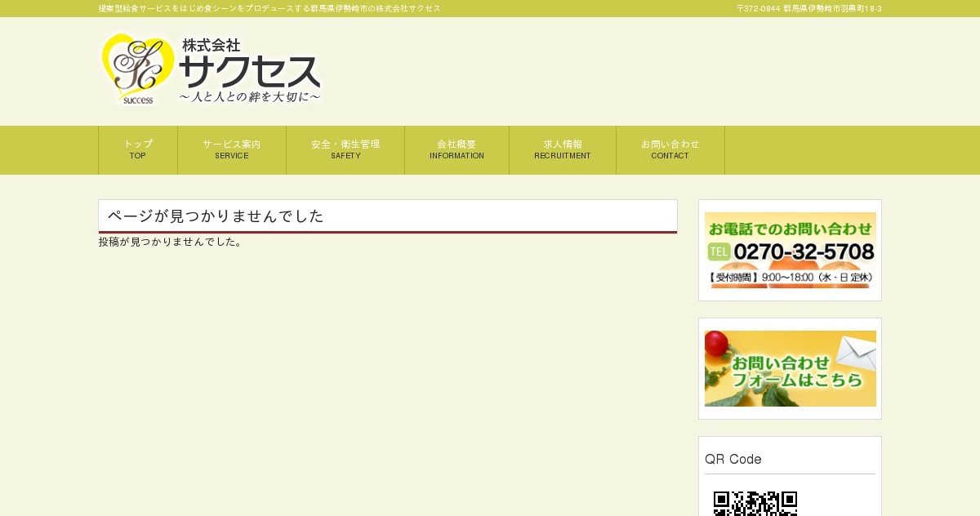Select the ページが見つかりませんでした heading
This screenshot has height=516, width=980.
click(388, 216)
